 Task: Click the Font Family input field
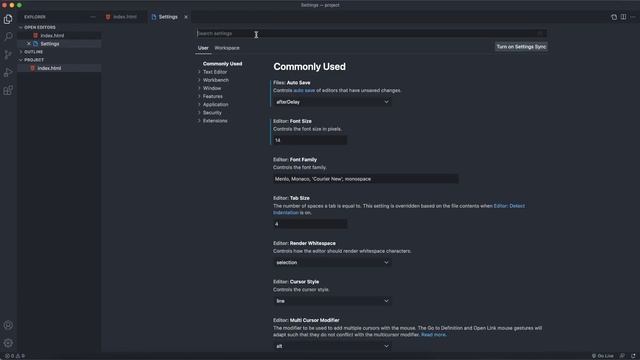pos(366,179)
